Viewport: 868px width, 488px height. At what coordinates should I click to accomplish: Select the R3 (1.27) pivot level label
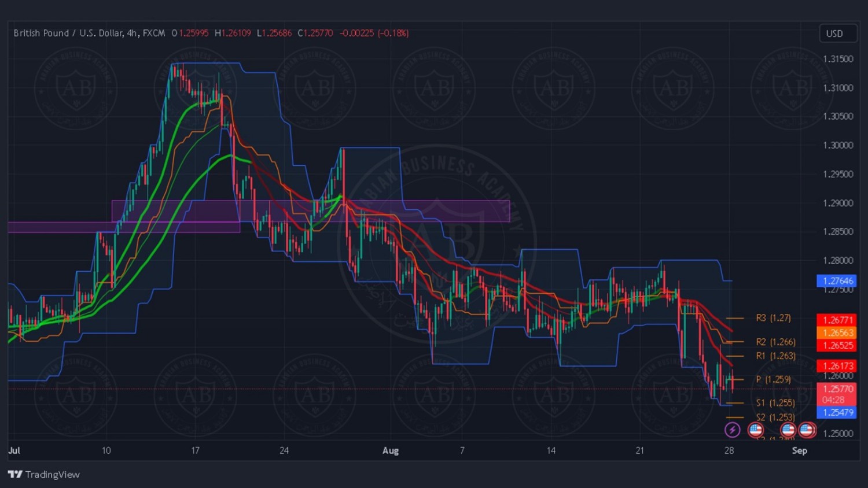[x=773, y=318]
